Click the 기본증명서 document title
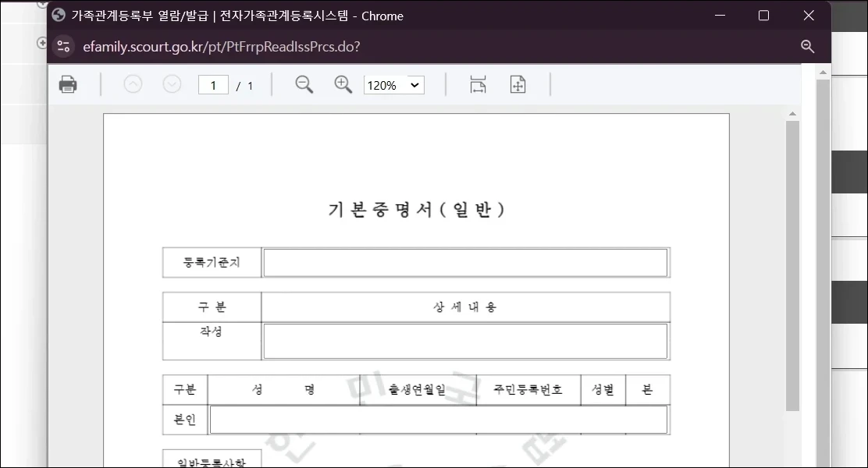The height and width of the screenshot is (468, 868). pos(418,208)
